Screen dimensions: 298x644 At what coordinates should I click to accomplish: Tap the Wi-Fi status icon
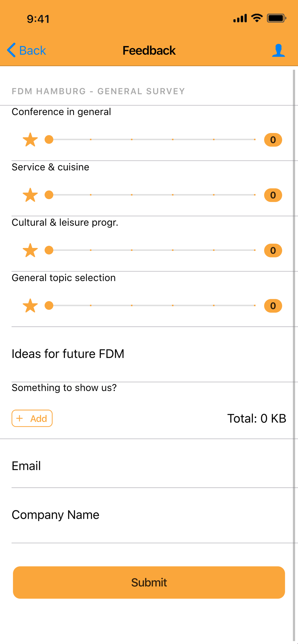(x=257, y=18)
